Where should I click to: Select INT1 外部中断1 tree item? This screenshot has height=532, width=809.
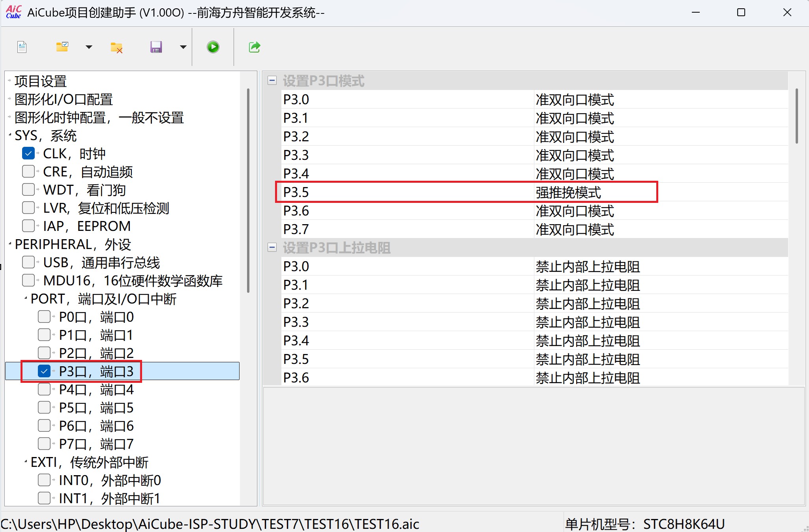[x=110, y=498]
